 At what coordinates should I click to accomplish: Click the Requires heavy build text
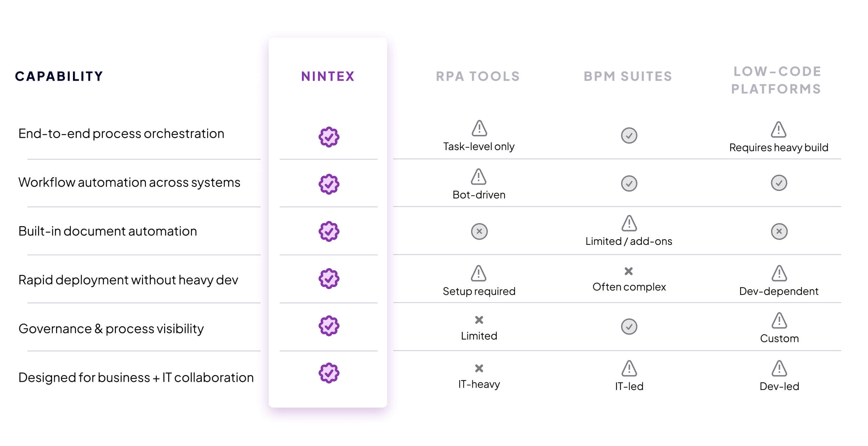point(779,147)
